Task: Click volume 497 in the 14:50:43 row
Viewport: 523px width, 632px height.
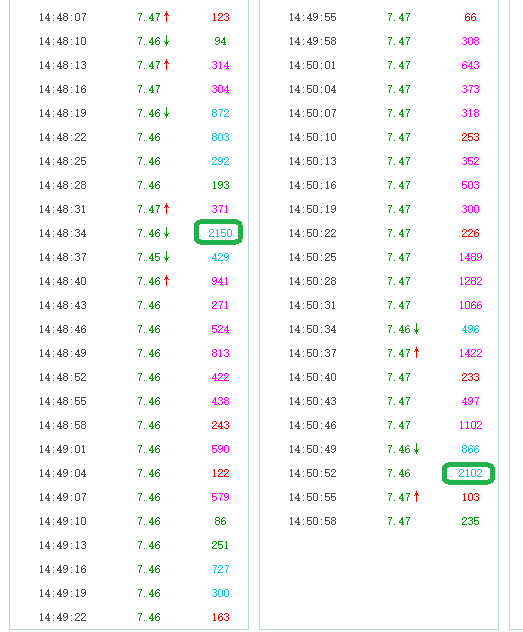Action: (x=470, y=401)
